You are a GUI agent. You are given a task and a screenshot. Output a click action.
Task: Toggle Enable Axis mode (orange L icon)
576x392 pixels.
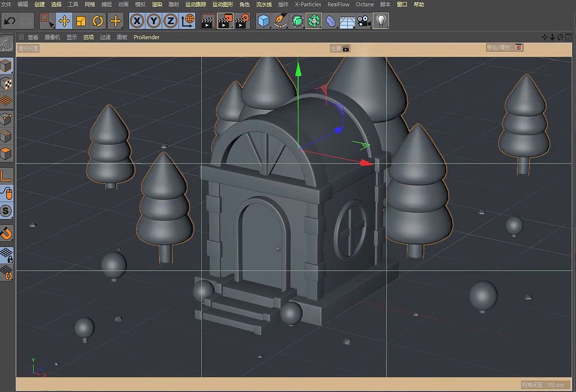click(7, 176)
